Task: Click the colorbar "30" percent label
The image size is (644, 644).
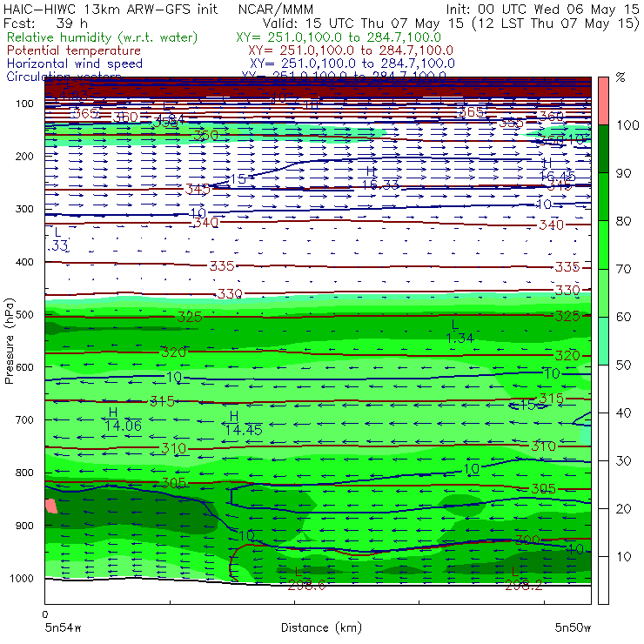Action: pyautogui.click(x=623, y=461)
